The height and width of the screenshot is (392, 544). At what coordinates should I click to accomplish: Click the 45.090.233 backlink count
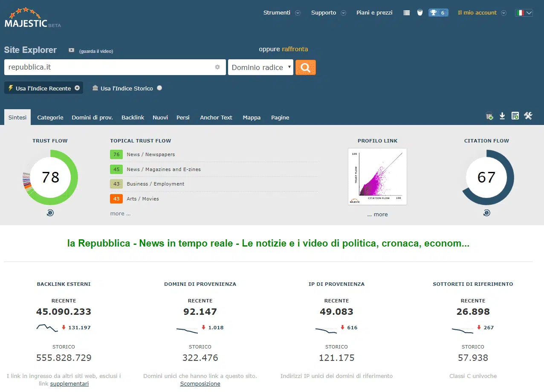pos(64,312)
